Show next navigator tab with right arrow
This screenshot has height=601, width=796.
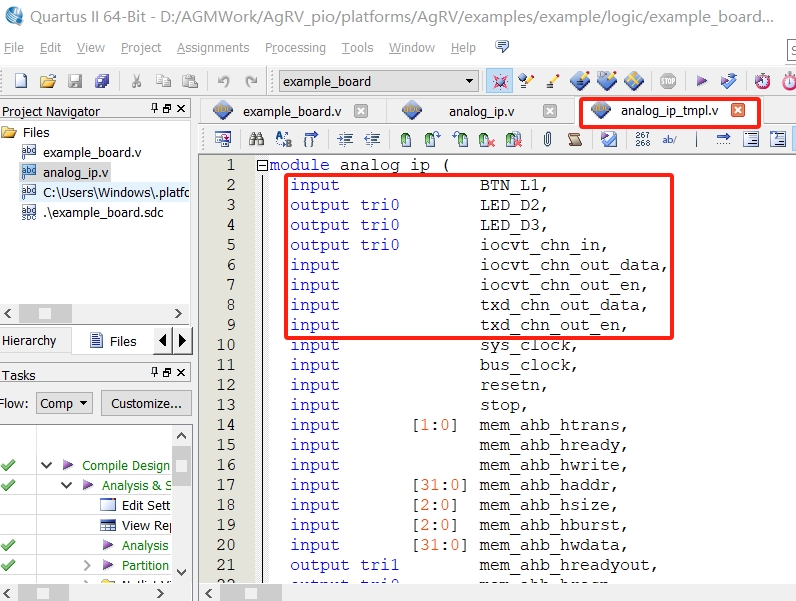pyautogui.click(x=183, y=340)
